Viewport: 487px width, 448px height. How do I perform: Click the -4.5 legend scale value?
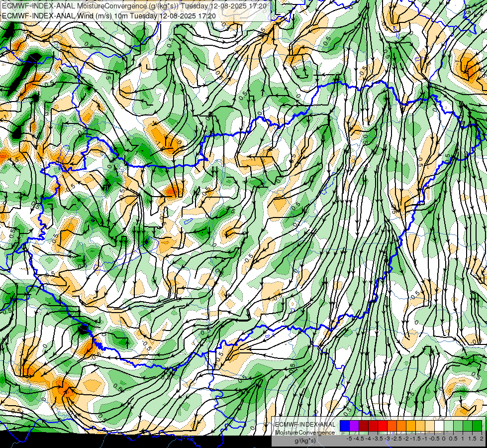coord(359,439)
